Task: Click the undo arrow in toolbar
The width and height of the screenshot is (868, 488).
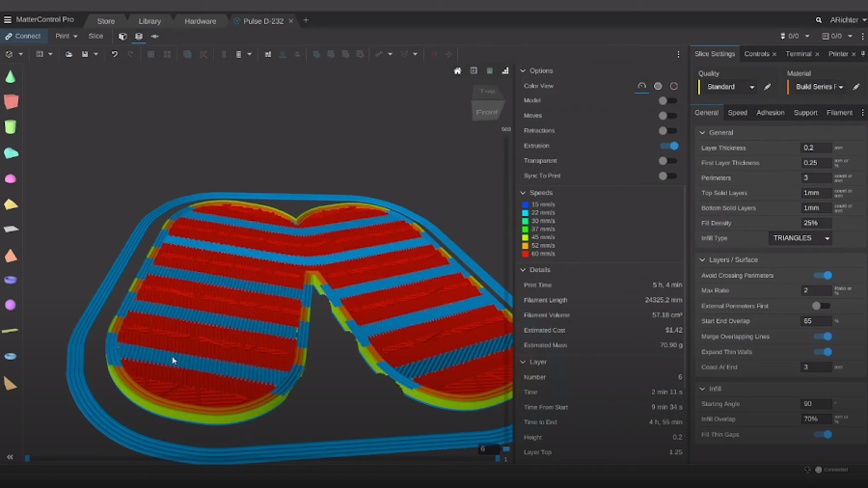Action: click(x=114, y=54)
